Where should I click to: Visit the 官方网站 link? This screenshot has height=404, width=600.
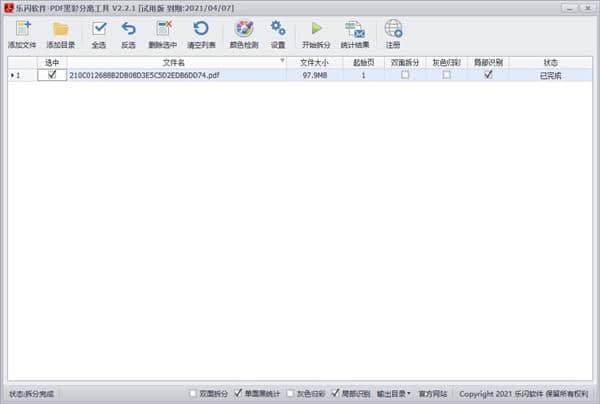[433, 394]
